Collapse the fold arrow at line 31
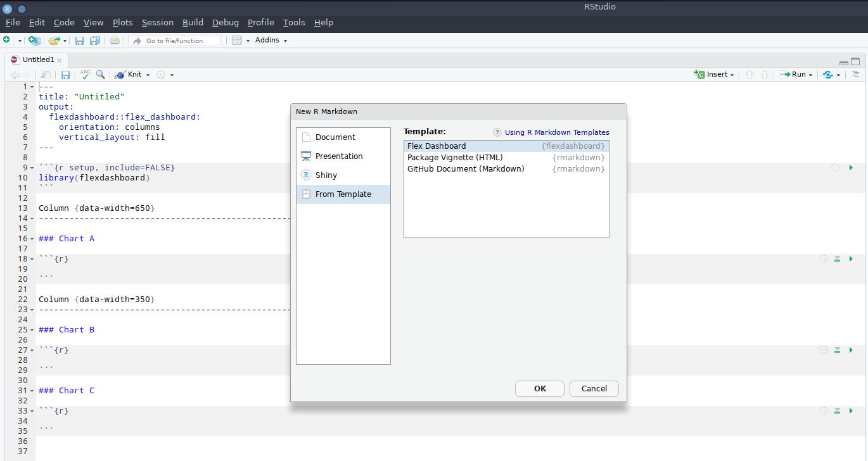The height and width of the screenshot is (461, 868). point(32,391)
